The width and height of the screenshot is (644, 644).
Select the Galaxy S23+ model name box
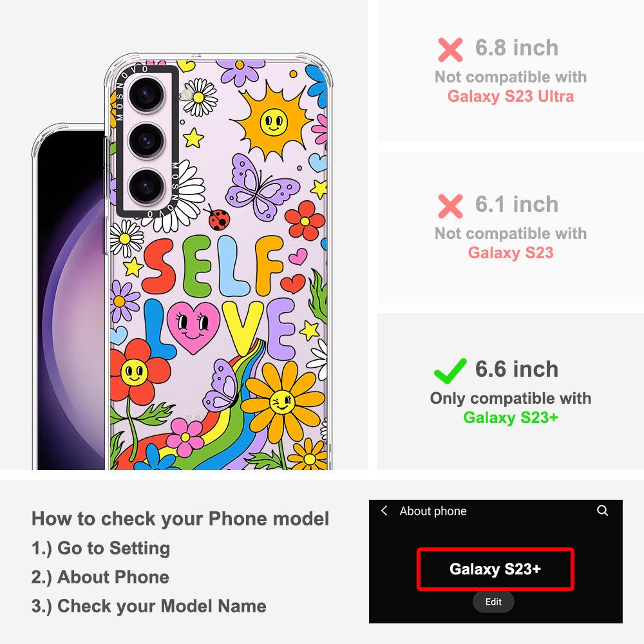(x=495, y=569)
